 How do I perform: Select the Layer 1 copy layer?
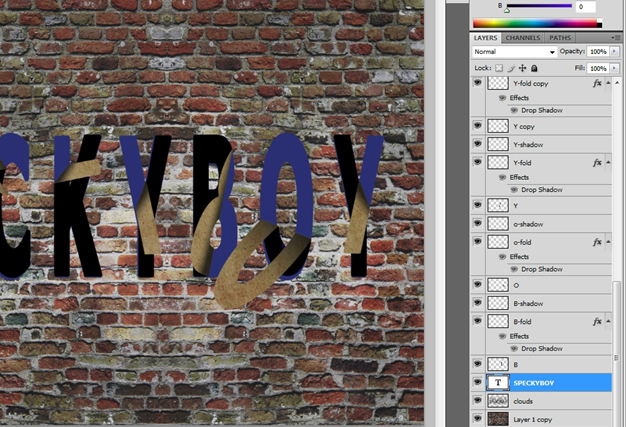[549, 419]
